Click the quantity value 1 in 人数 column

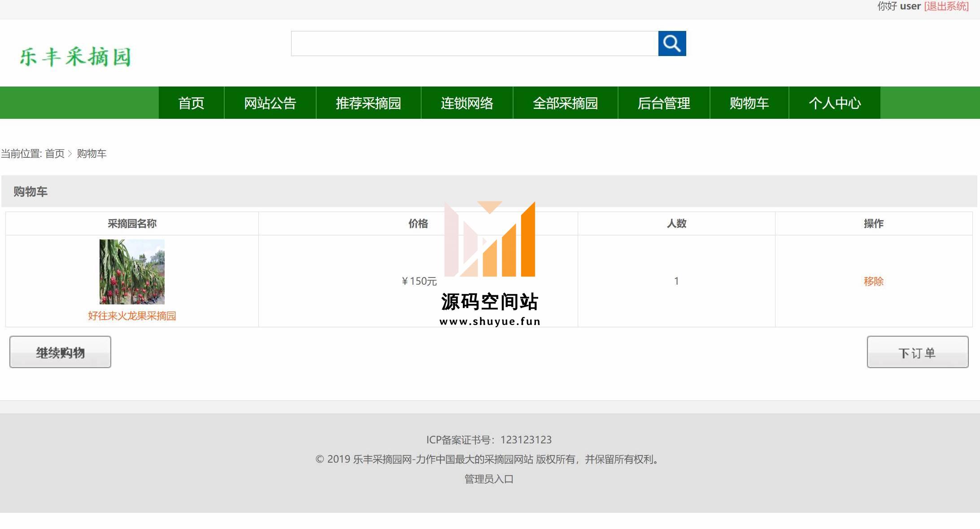676,281
